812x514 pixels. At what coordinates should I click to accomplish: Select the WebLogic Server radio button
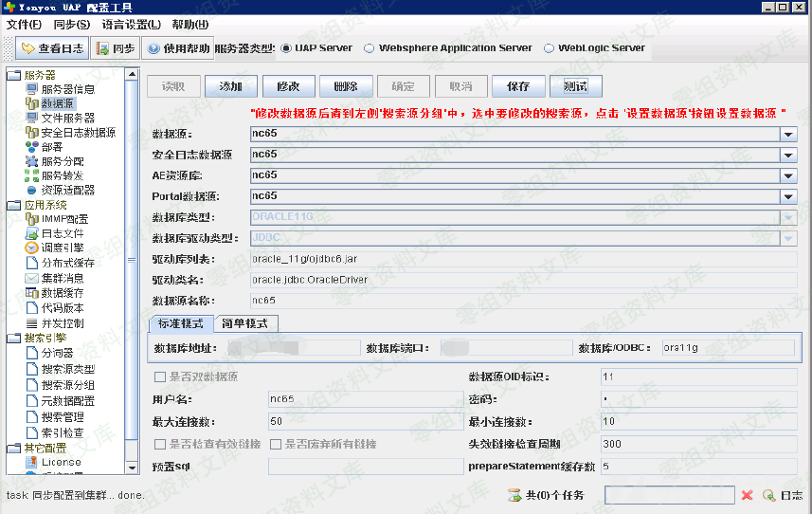(x=549, y=48)
